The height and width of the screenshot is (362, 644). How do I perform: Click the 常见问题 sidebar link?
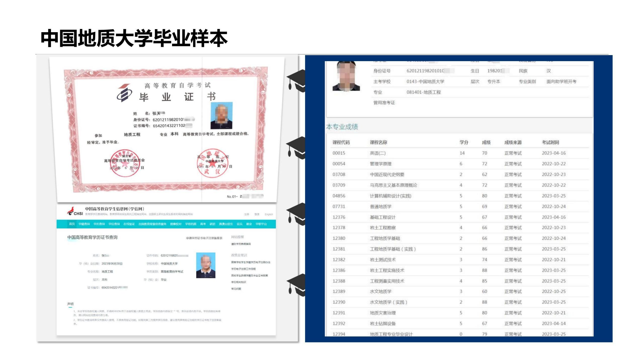point(236,289)
